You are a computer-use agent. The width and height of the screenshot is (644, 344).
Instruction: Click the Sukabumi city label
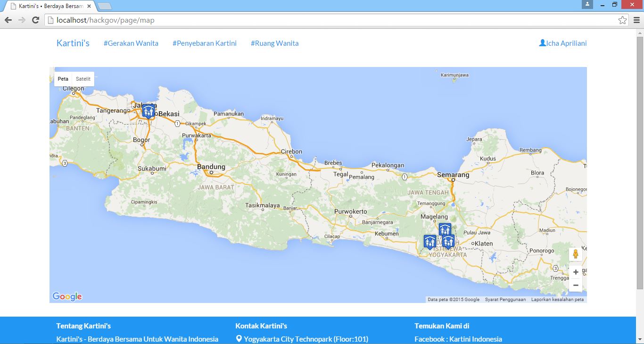[152, 168]
